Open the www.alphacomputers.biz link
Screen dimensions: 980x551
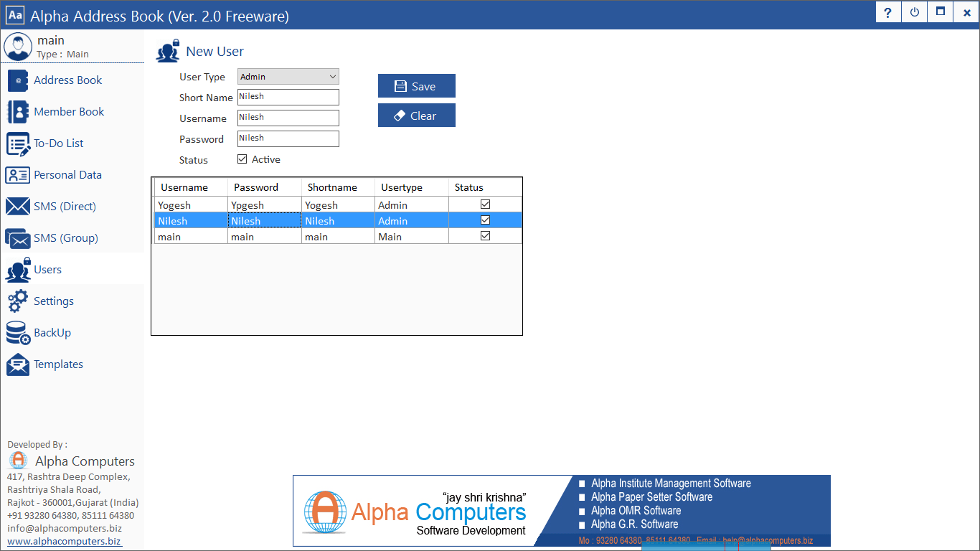(x=65, y=542)
